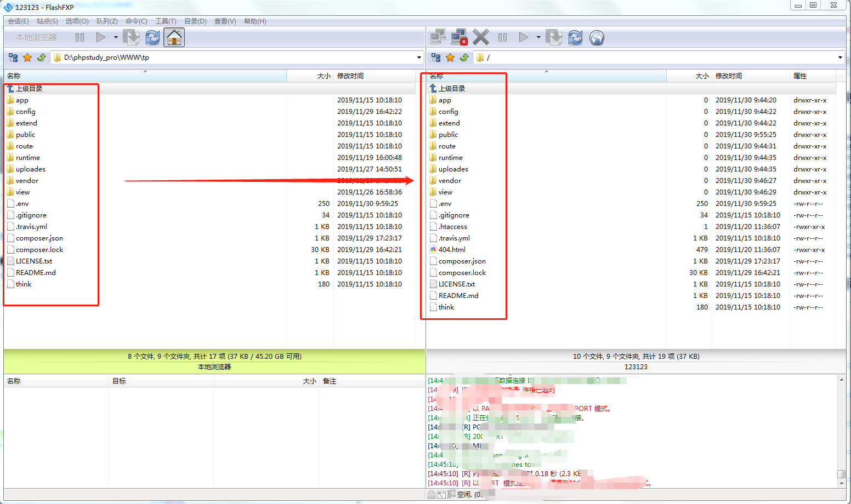
Task: Open remote favorites star icon
Action: (x=450, y=58)
